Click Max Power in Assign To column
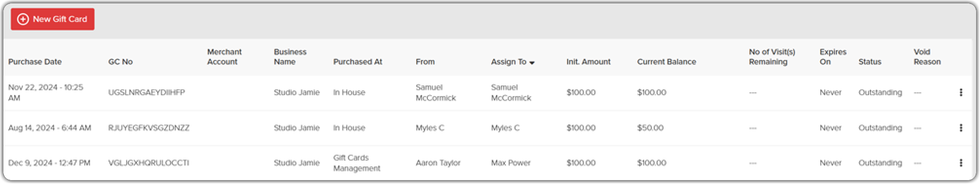Viewport: 980px width, 184px height. tap(511, 163)
